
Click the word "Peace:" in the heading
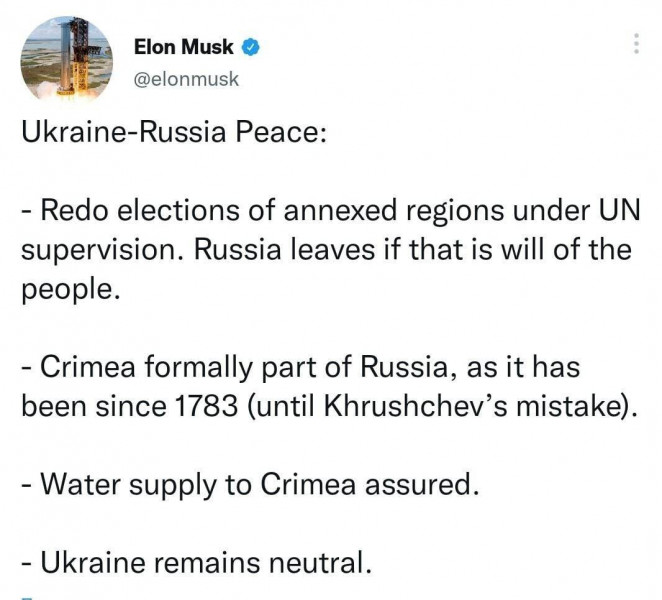[x=281, y=132]
